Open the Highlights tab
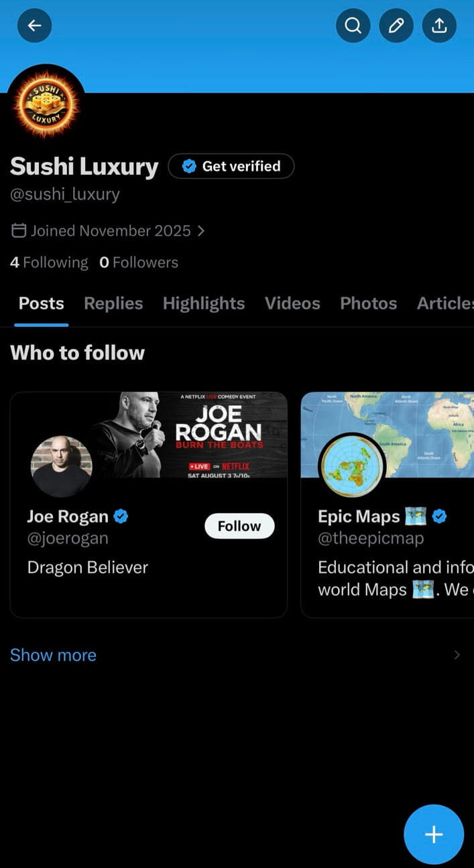This screenshot has width=474, height=868. point(204,303)
